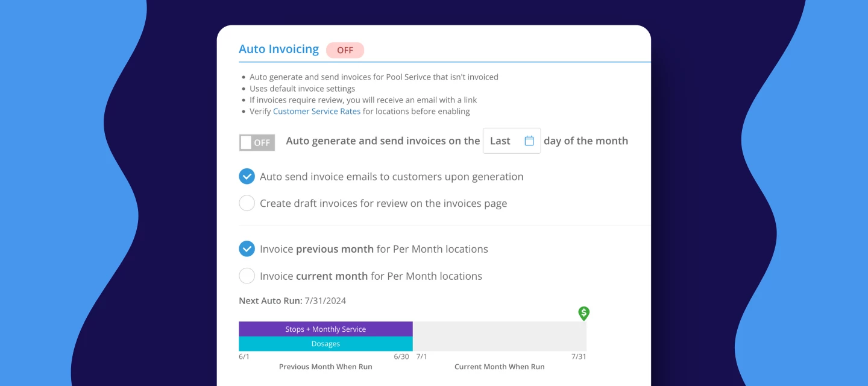
Task: Click the teal Dosages bar
Action: click(325, 344)
